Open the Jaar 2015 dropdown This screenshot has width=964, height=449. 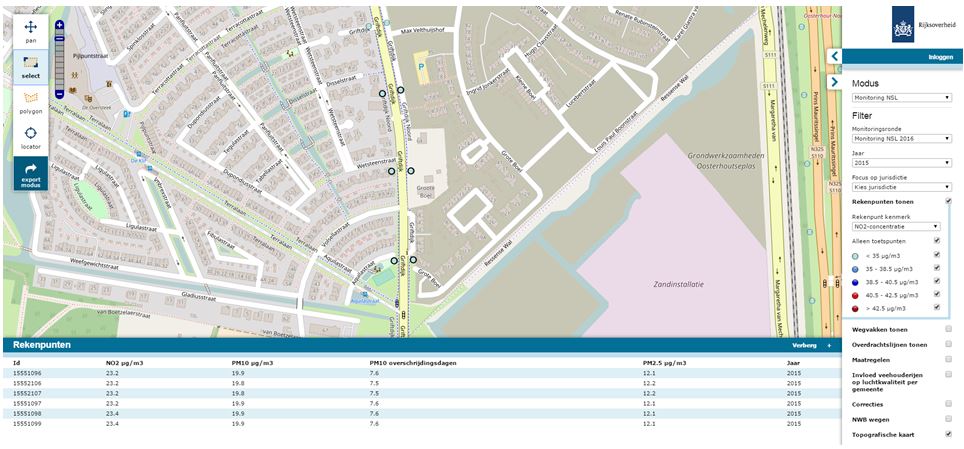[900, 162]
